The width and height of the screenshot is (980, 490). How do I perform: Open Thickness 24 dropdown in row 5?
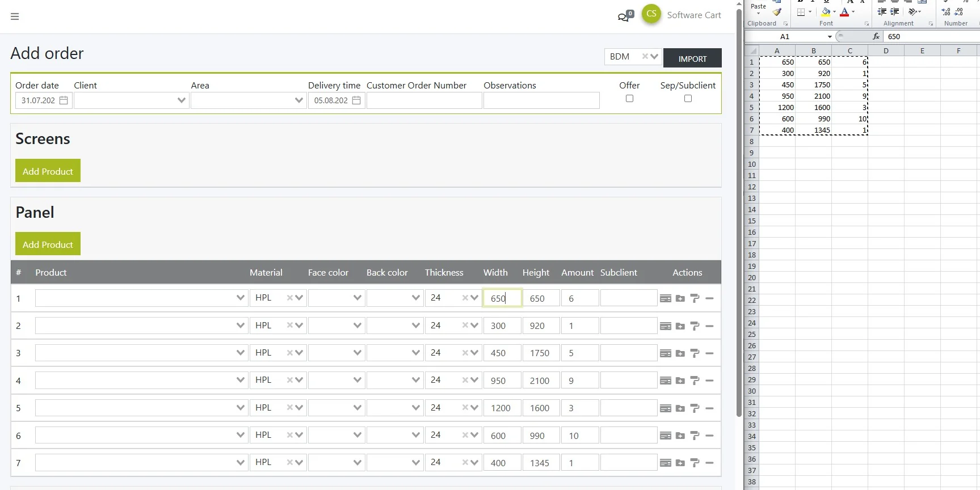[474, 408]
